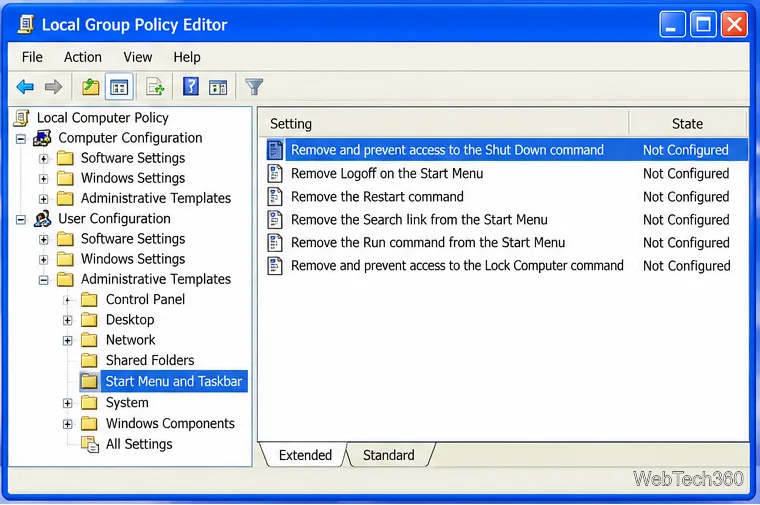This screenshot has height=505, width=760.
Task: Toggle the action pane toolbar icon
Action: point(218,88)
